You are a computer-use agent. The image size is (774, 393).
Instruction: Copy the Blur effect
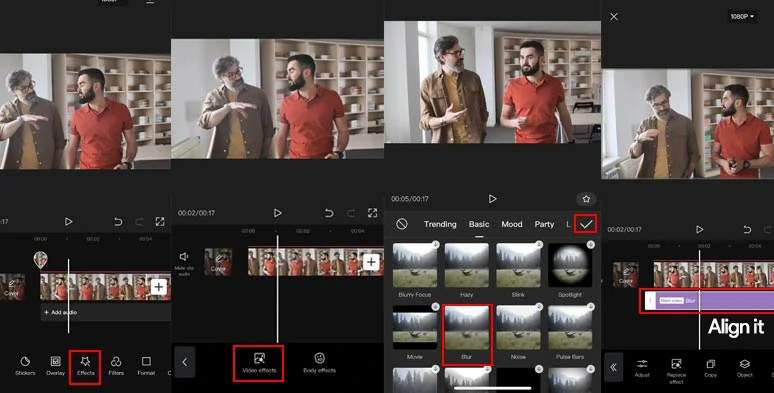(710, 368)
